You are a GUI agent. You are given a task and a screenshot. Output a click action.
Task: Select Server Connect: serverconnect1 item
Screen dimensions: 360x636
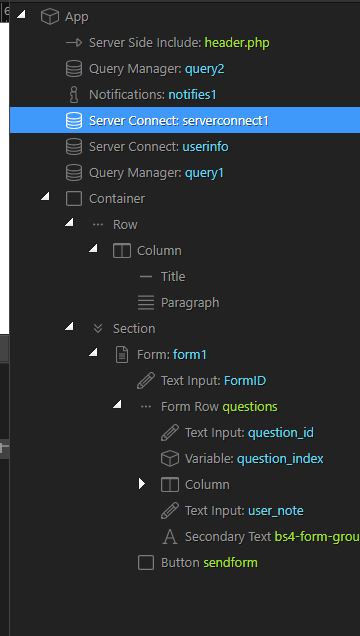pos(185,120)
